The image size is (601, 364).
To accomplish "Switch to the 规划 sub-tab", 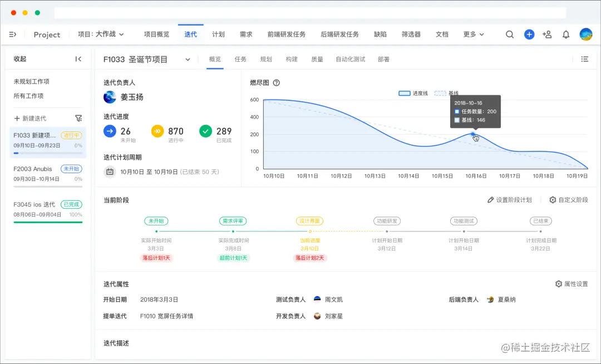I will (266, 60).
